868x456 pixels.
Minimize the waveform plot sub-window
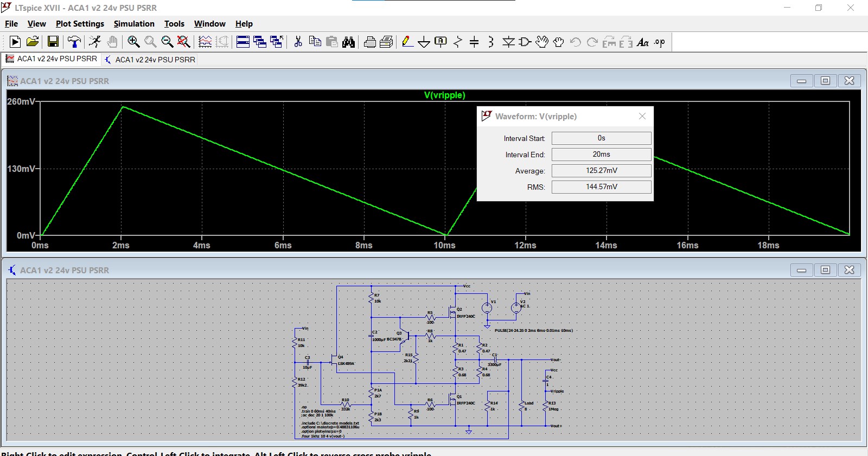pyautogui.click(x=801, y=81)
